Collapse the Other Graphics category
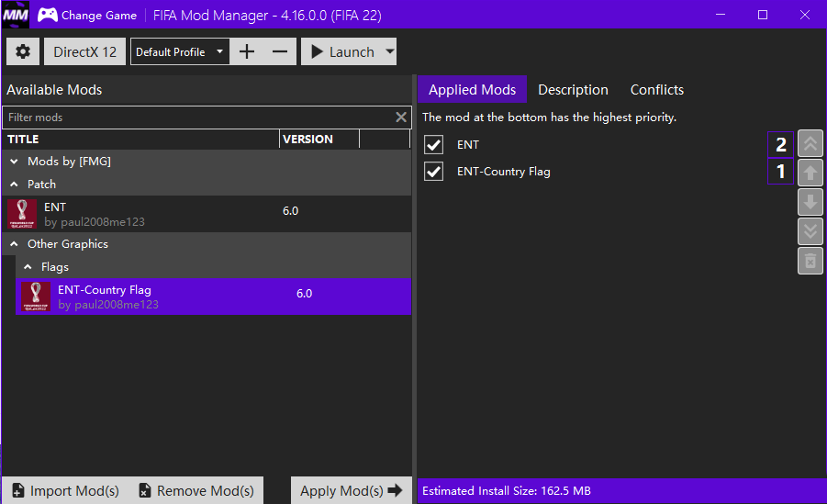The width and height of the screenshot is (827, 504). pyautogui.click(x=15, y=244)
